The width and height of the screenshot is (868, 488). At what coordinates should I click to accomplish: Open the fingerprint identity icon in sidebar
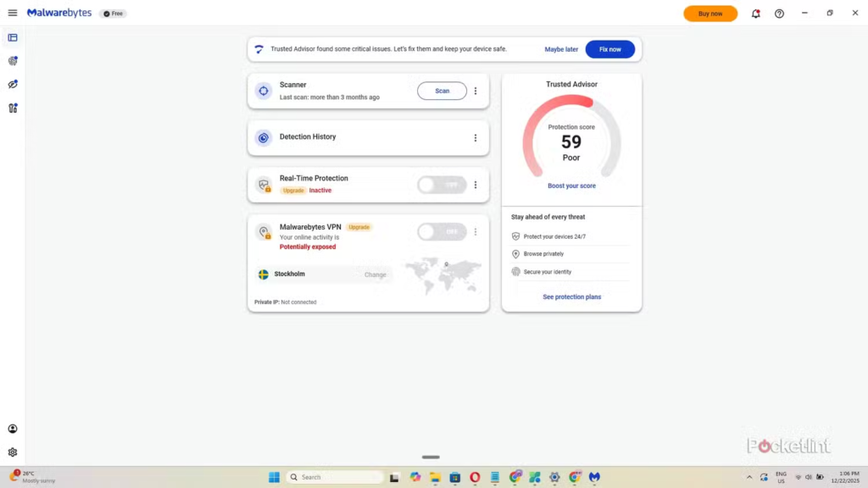tap(13, 61)
